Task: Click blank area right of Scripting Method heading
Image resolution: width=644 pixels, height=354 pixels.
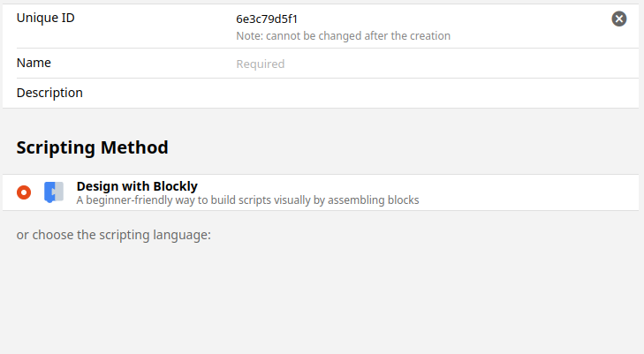Action: [x=398, y=147]
